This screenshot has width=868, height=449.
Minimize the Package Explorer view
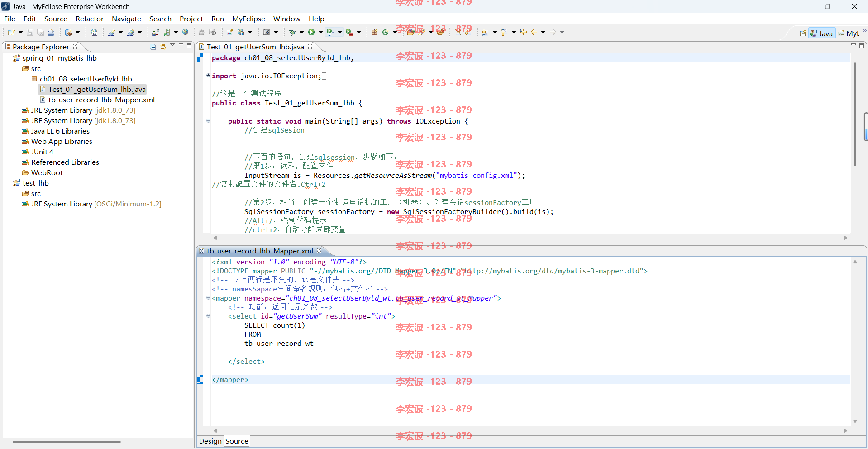(x=181, y=45)
